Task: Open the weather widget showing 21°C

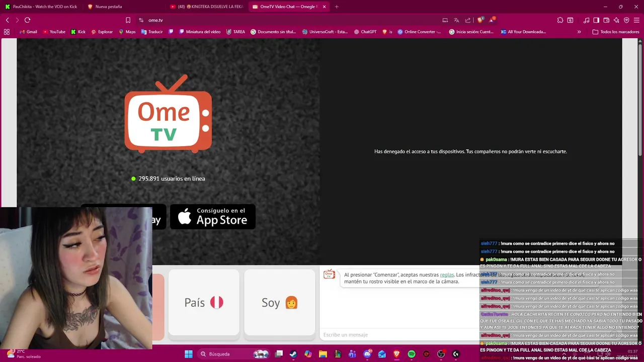Action: (24, 354)
